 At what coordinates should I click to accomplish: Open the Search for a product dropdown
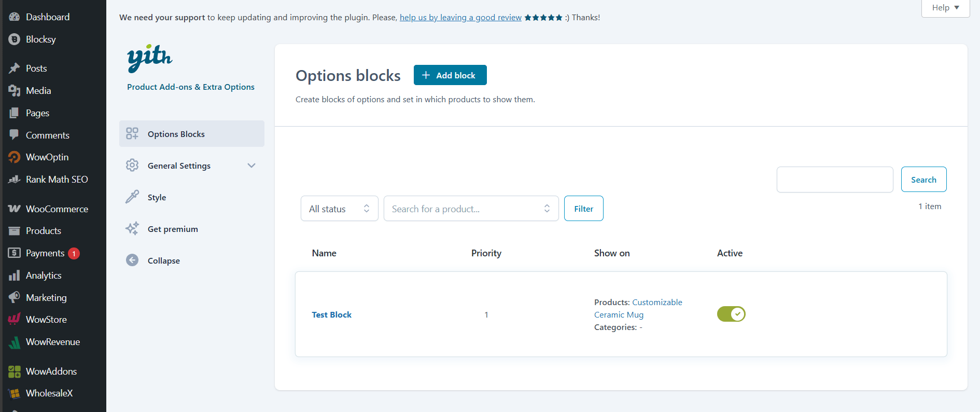click(471, 209)
